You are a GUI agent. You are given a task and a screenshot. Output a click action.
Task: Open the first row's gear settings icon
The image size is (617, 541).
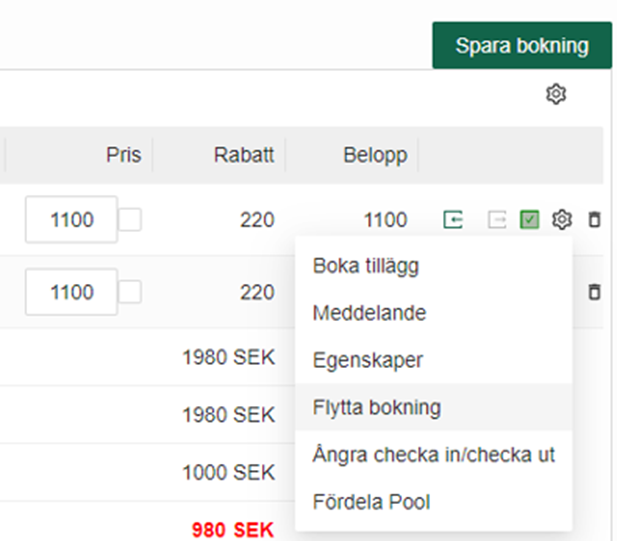tap(562, 220)
